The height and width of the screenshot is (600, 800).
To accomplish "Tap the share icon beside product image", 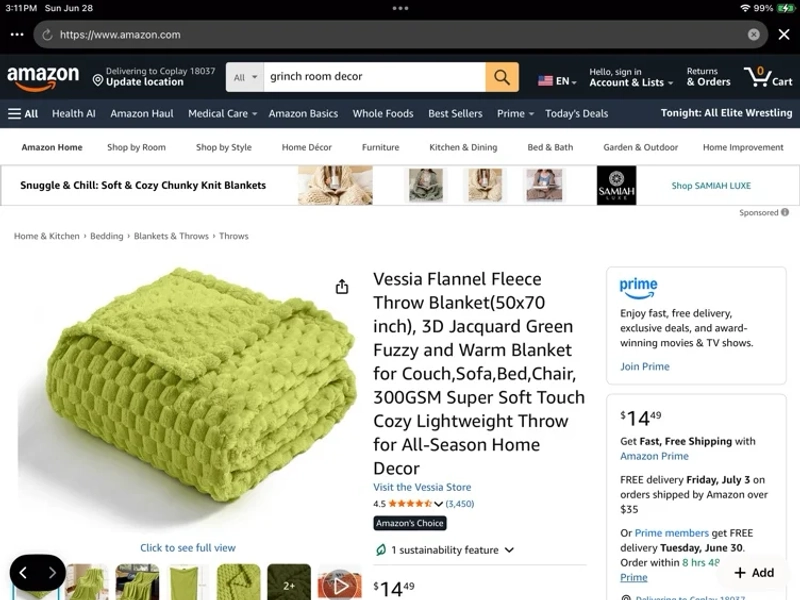I will coord(342,287).
